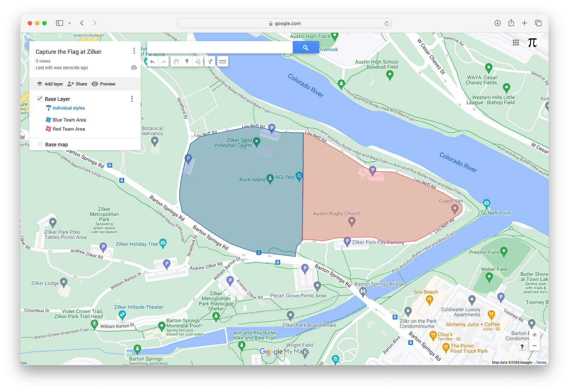
Task: Click the Redo arrow in map toolbar
Action: 163,62
